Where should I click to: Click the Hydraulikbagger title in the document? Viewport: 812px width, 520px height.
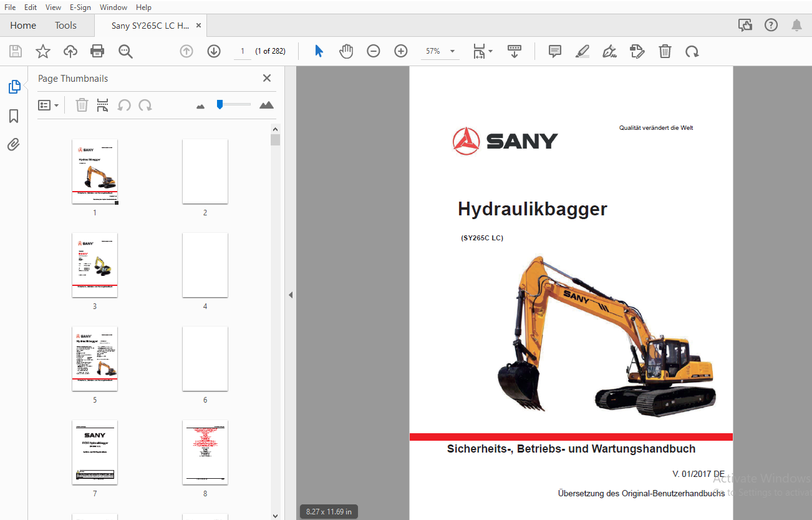[x=532, y=209]
